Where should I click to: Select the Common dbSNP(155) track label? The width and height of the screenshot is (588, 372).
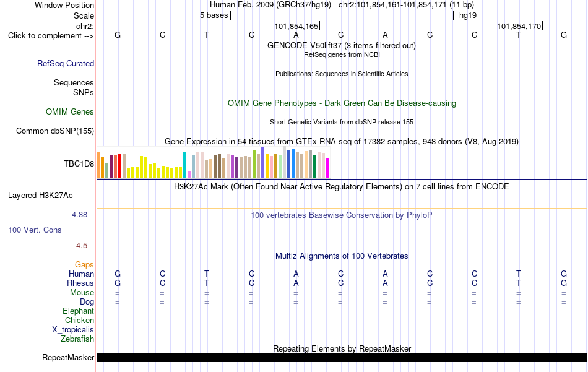(x=55, y=131)
